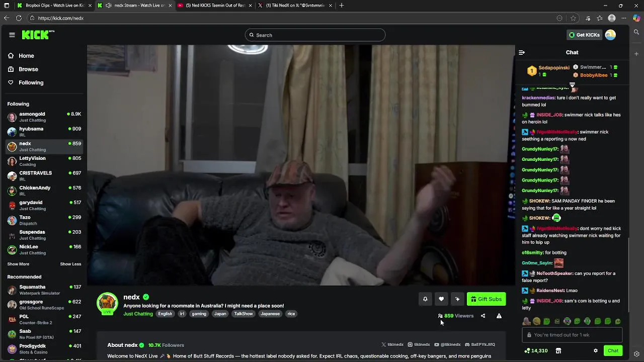Open Tazo channel in sidebar
This screenshot has width=644, height=362.
click(x=44, y=220)
